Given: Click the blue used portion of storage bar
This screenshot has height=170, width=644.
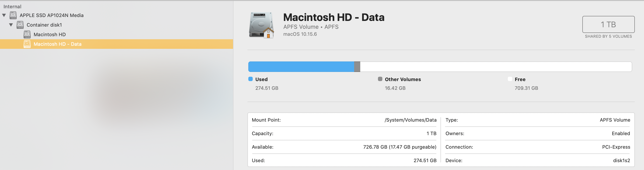Looking at the screenshot, I should coord(301,67).
